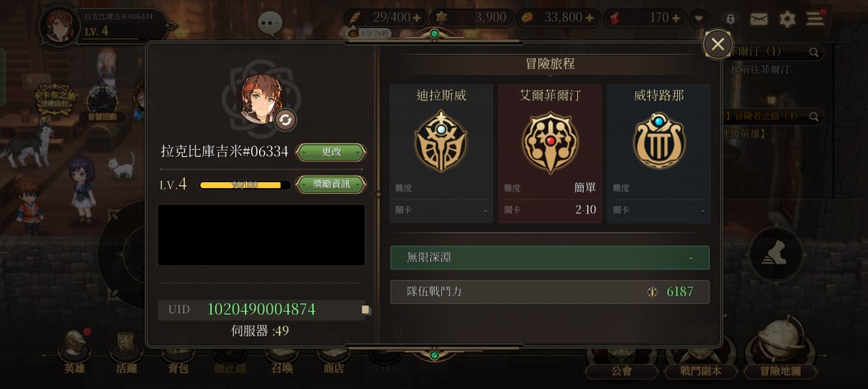This screenshot has width=868, height=389.
Task: Expand player info arrow beside level
Action: (x=172, y=26)
